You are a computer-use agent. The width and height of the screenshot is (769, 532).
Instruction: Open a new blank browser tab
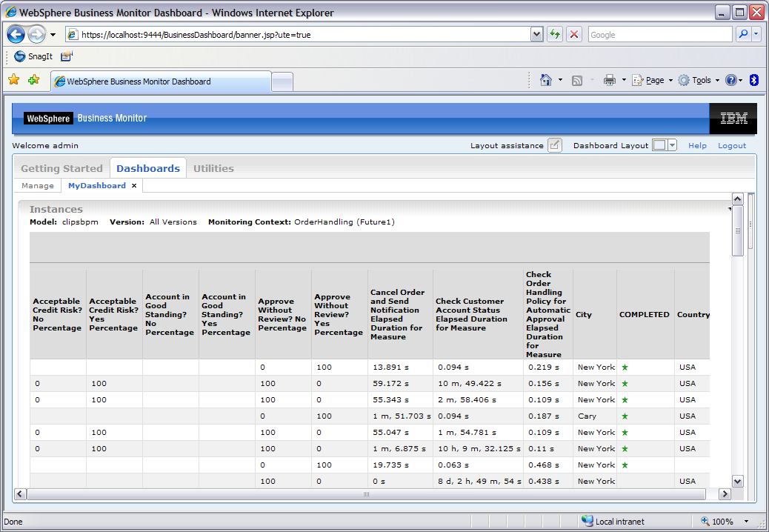coord(282,82)
